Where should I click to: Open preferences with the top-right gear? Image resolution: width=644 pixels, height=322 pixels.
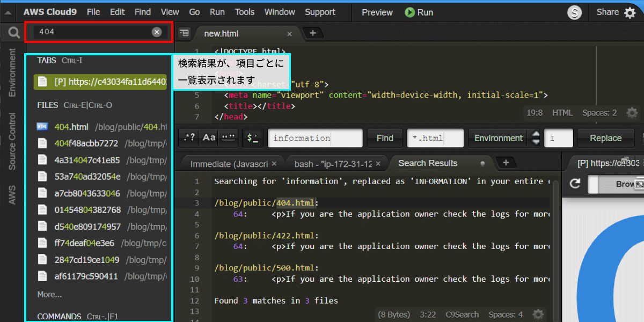[x=630, y=13]
